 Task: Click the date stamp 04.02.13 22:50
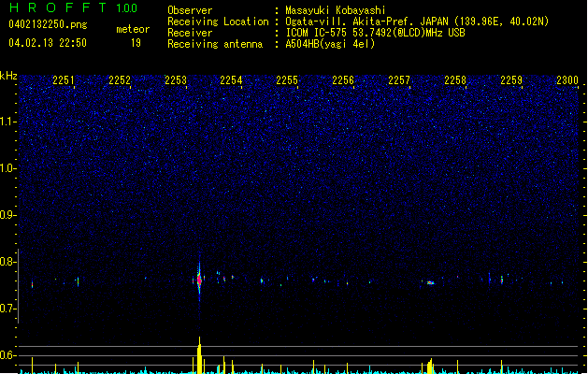pyautogui.click(x=48, y=43)
